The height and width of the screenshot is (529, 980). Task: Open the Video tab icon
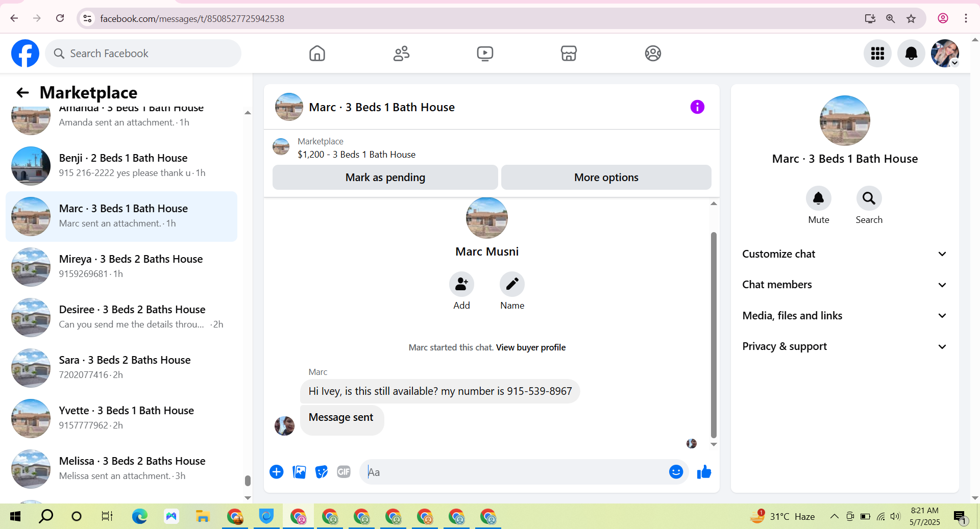pos(485,53)
